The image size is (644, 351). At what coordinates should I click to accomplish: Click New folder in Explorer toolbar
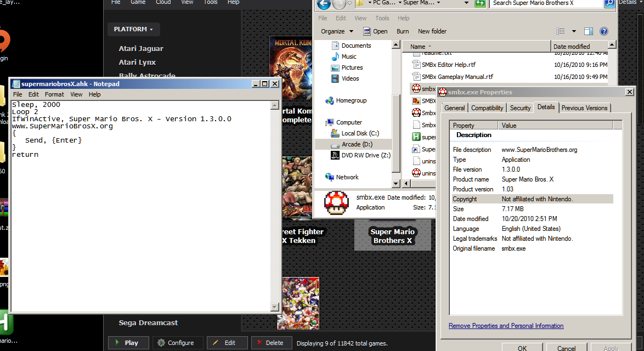click(432, 31)
